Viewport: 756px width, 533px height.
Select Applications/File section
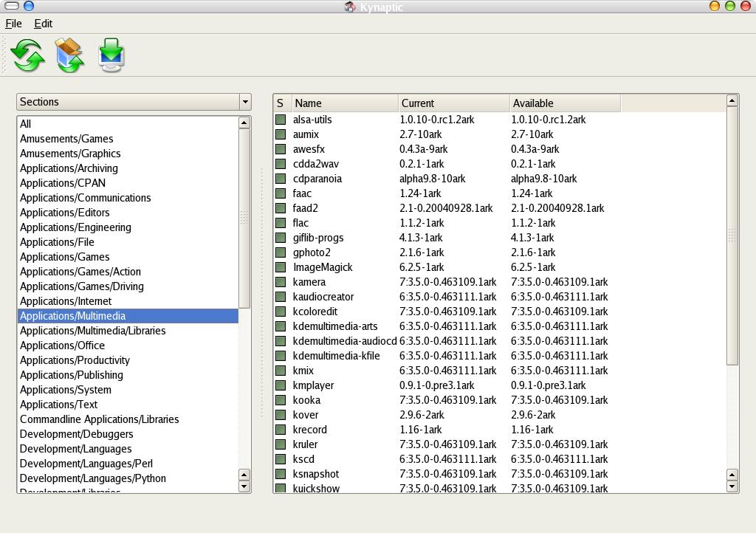coord(128,242)
